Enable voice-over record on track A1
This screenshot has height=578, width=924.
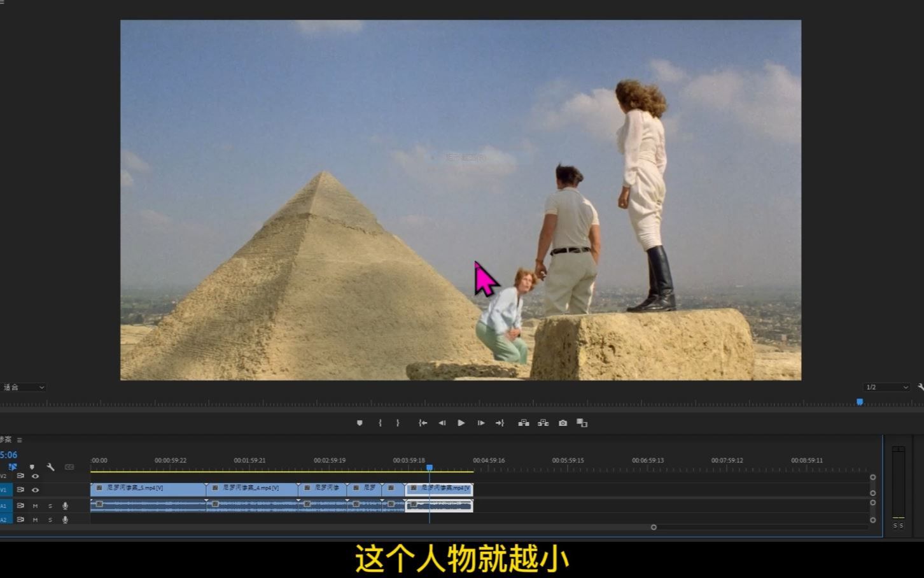click(x=65, y=505)
